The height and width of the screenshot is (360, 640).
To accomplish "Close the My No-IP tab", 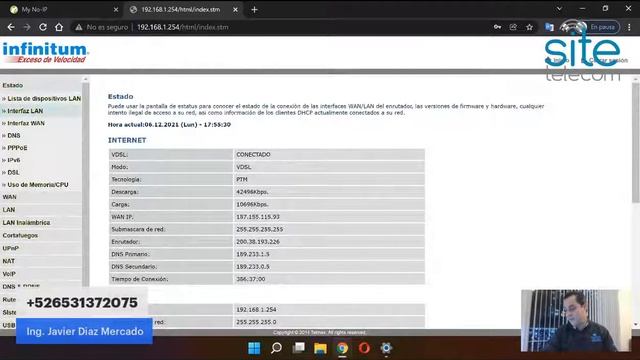I will point(116,9).
